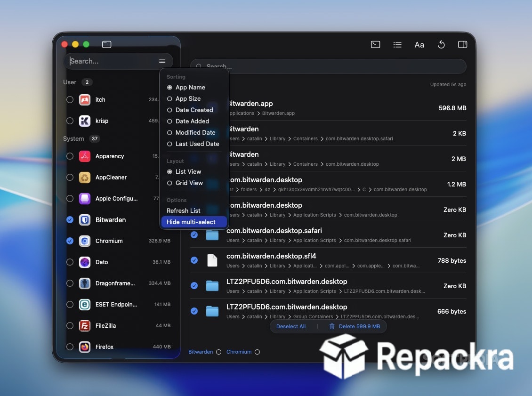The width and height of the screenshot is (532, 396).
Task: Click the Dragonframe app icon
Action: pyautogui.click(x=85, y=283)
